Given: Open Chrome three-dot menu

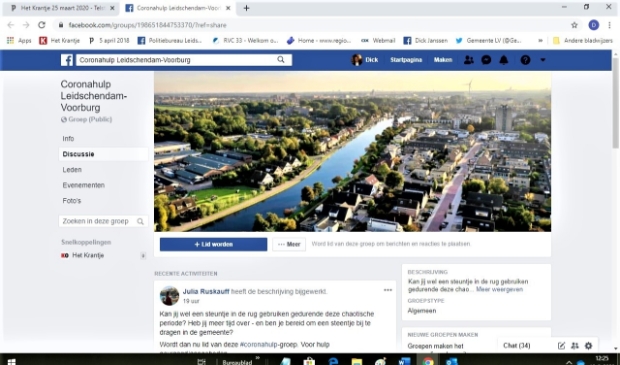Looking at the screenshot, I should click(x=609, y=25).
